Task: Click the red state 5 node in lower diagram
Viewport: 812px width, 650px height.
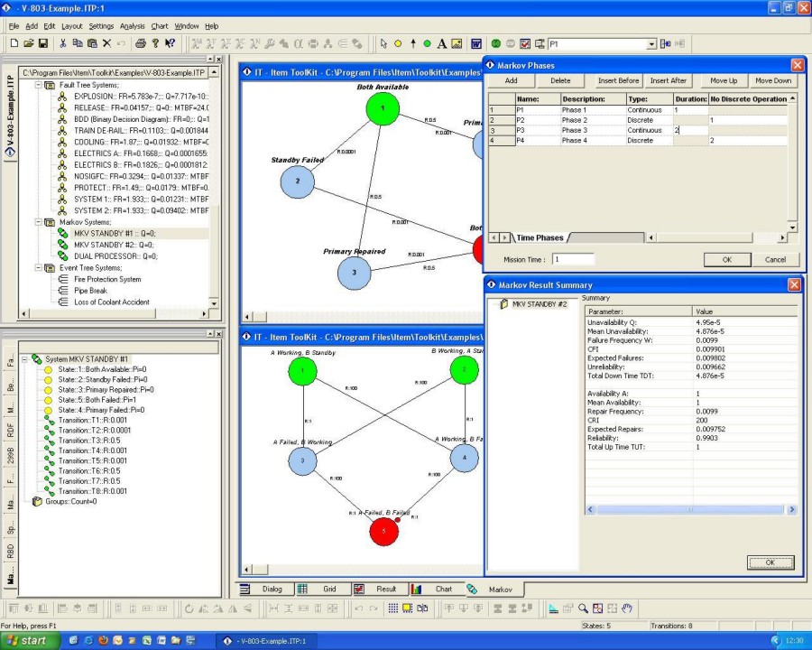Action: pyautogui.click(x=383, y=531)
